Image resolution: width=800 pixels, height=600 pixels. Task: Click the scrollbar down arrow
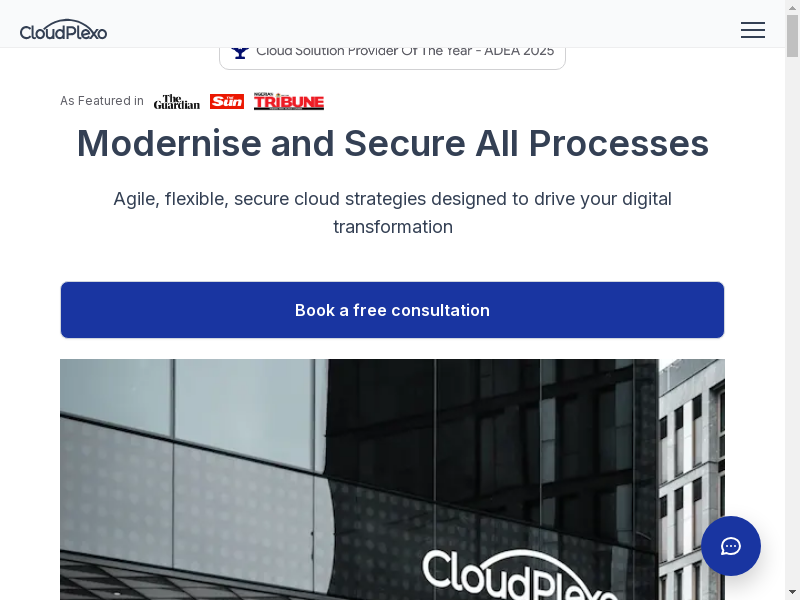click(792, 592)
